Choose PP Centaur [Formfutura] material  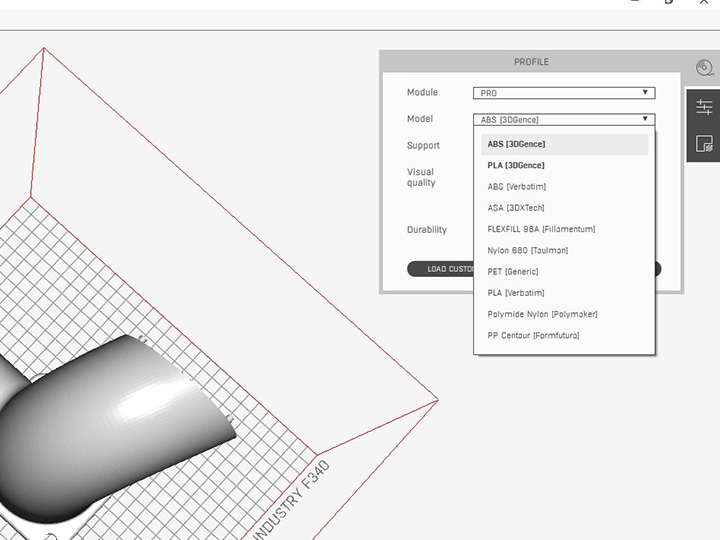click(x=533, y=335)
